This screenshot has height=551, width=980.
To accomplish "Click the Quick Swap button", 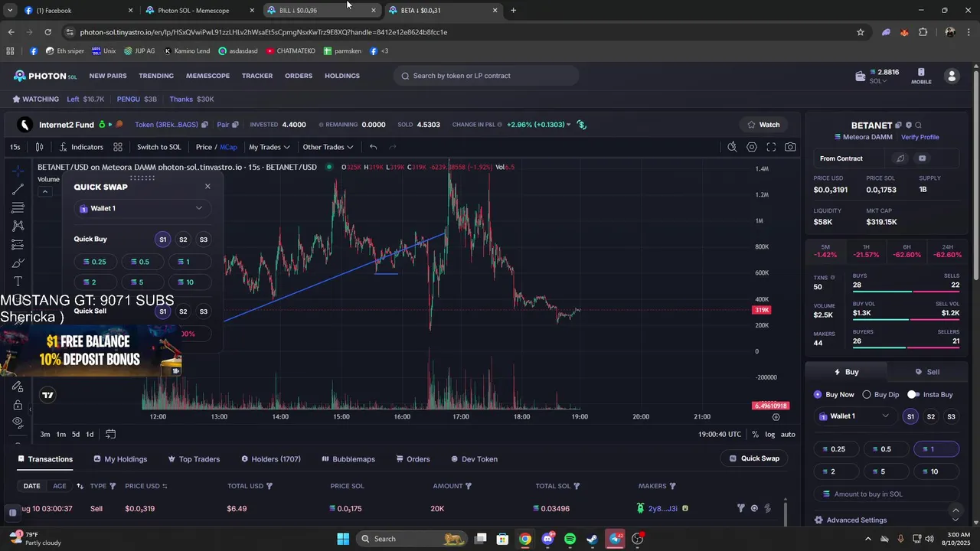I will [754, 458].
